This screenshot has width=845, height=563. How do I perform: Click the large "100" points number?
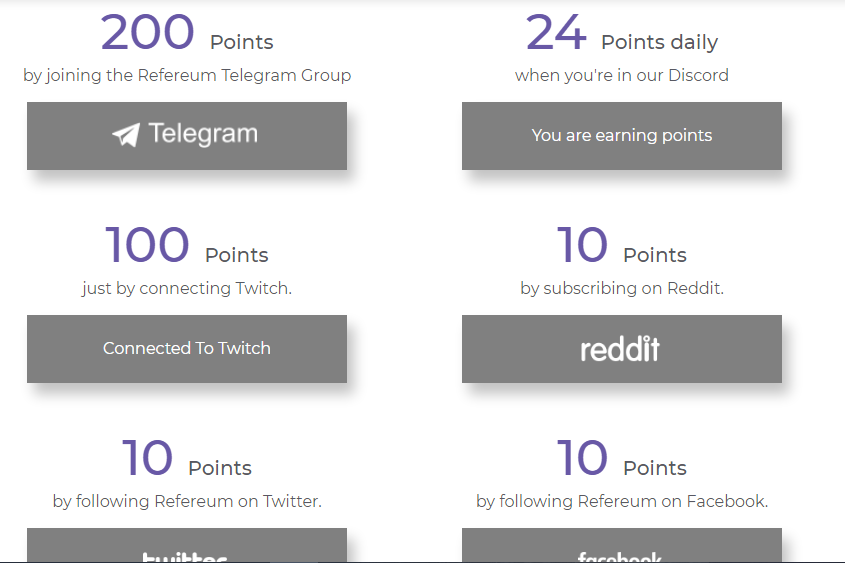tap(147, 246)
